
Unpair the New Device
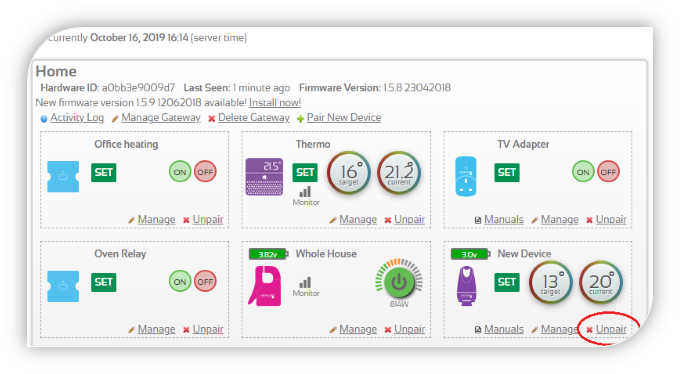(x=611, y=329)
